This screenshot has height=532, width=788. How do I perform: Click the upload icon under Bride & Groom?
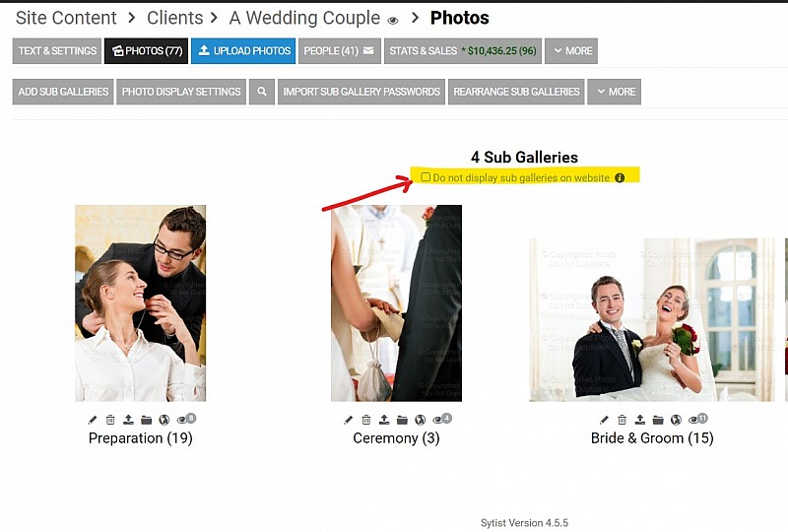click(639, 420)
